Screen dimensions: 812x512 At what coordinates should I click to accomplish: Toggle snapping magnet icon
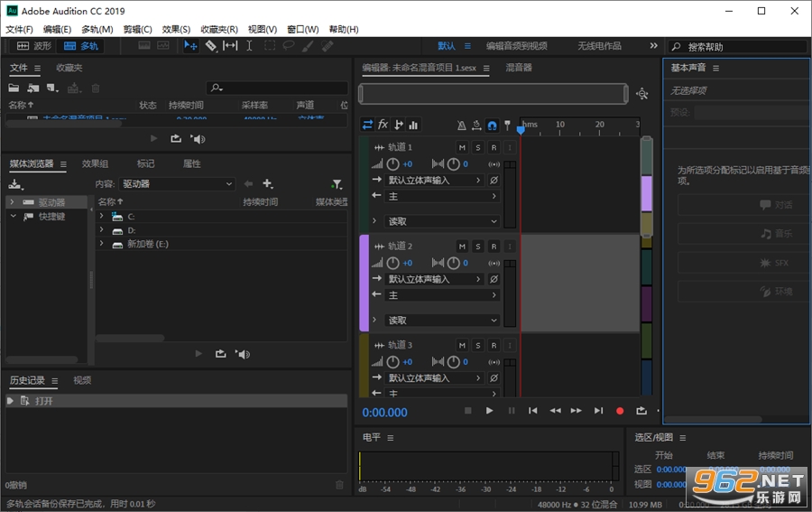coord(492,125)
